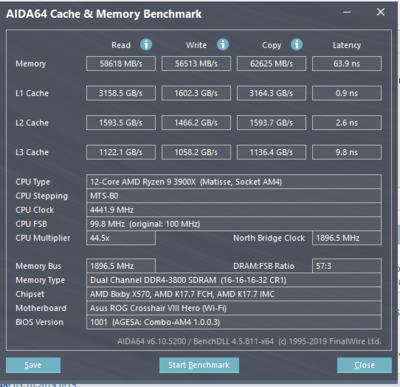Click the Memory Type DDR4-3800 field
The width and height of the screenshot is (400, 387).
(x=234, y=280)
